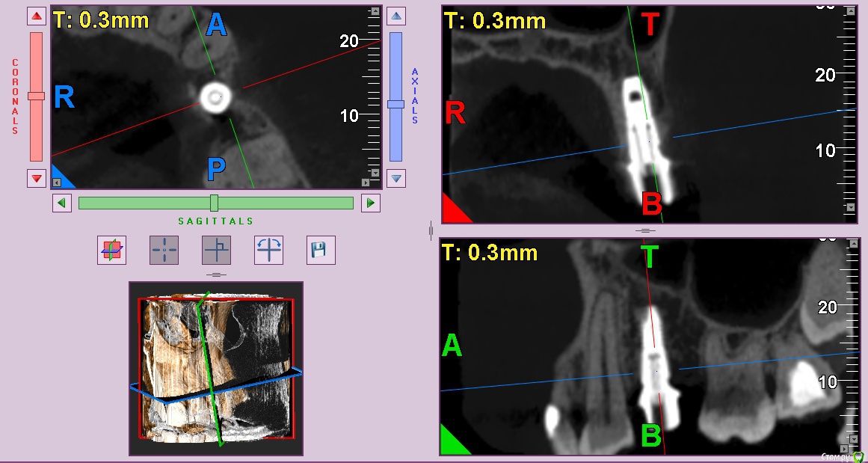The width and height of the screenshot is (868, 463).
Task: Click the blue down arrow for axials
Action: [x=396, y=178]
